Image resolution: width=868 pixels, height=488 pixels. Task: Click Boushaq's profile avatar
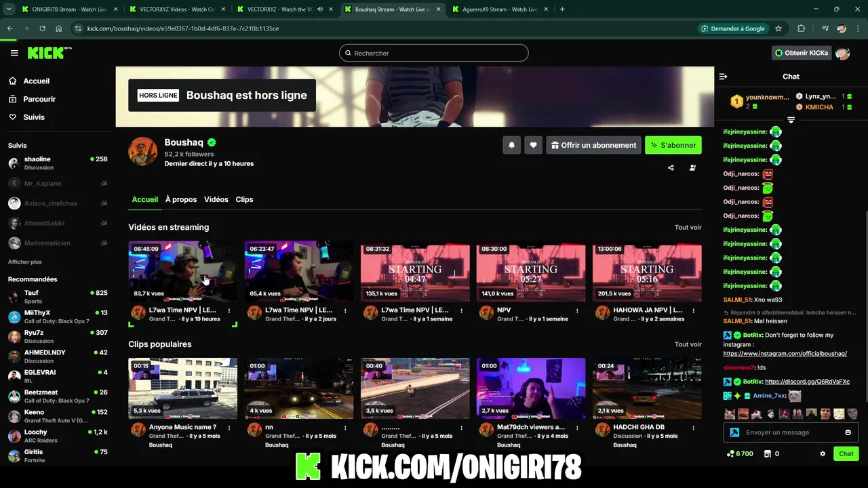142,151
